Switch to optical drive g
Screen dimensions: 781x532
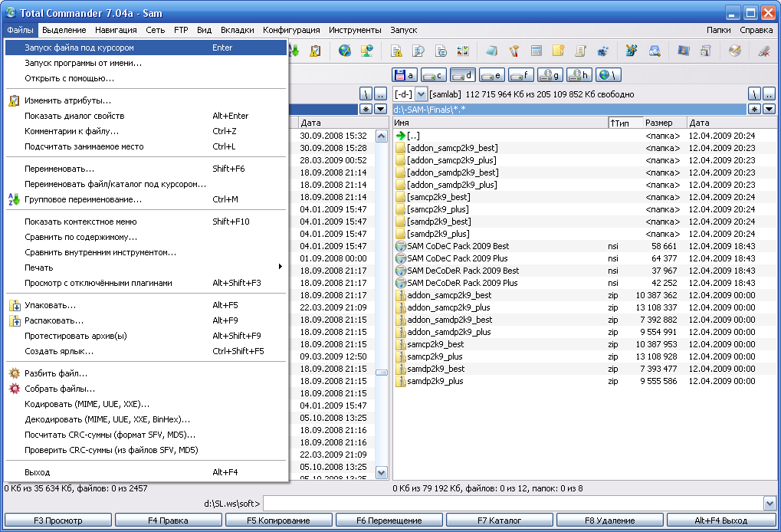(x=550, y=75)
